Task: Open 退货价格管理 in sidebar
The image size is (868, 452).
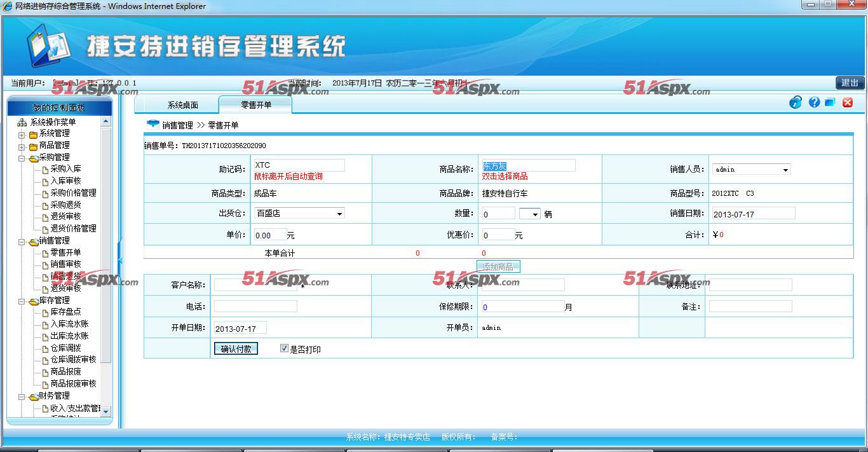Action: 73,228
